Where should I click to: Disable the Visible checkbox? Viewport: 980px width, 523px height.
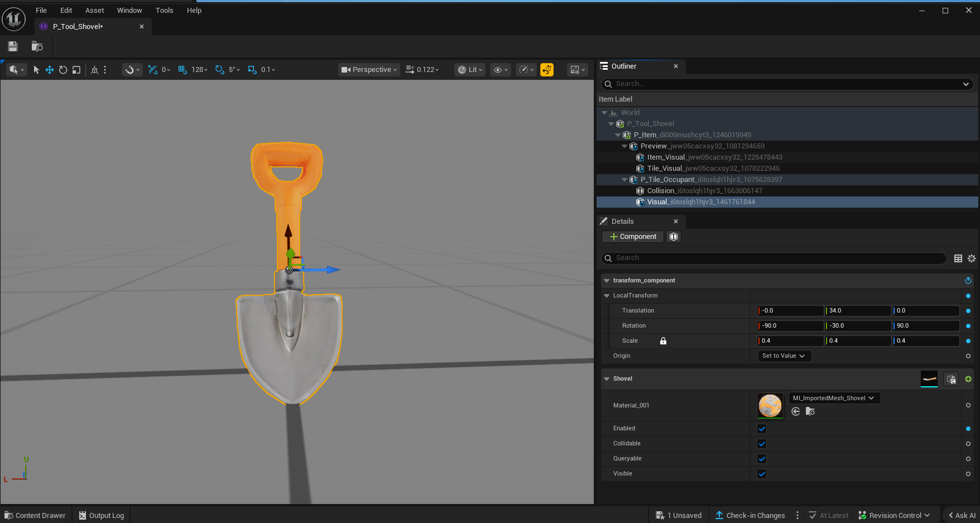[762, 474]
